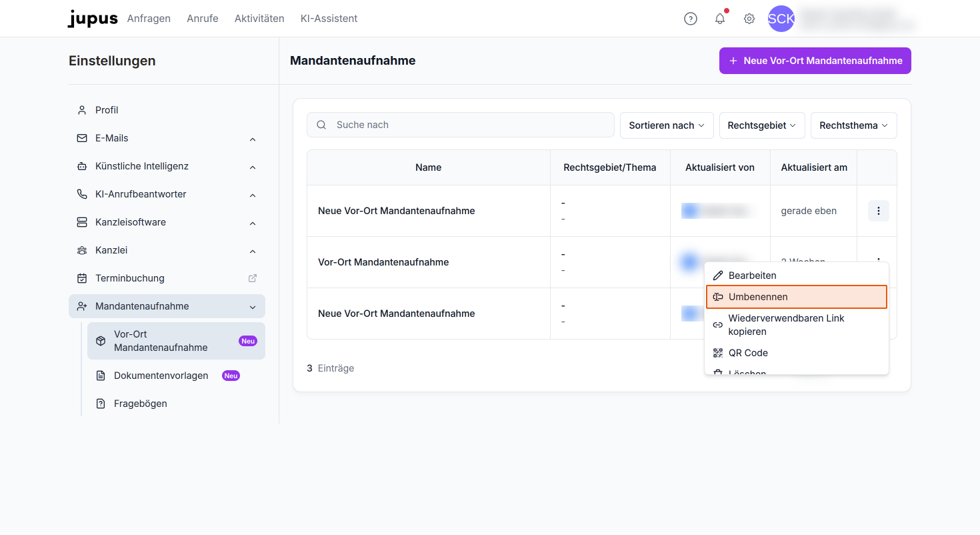Expand the Kanzleisoftware chevron
Screen dimensions: 980x535
[253, 223]
